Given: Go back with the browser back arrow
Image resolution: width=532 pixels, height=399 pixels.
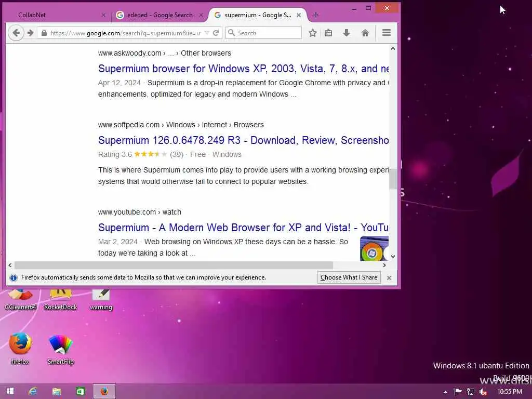Looking at the screenshot, I should pos(16,33).
